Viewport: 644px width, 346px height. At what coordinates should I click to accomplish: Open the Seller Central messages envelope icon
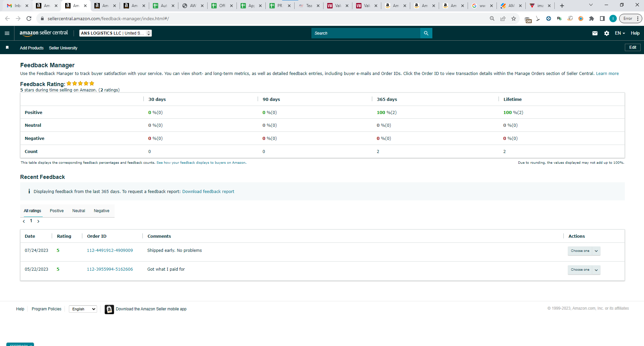(x=595, y=33)
